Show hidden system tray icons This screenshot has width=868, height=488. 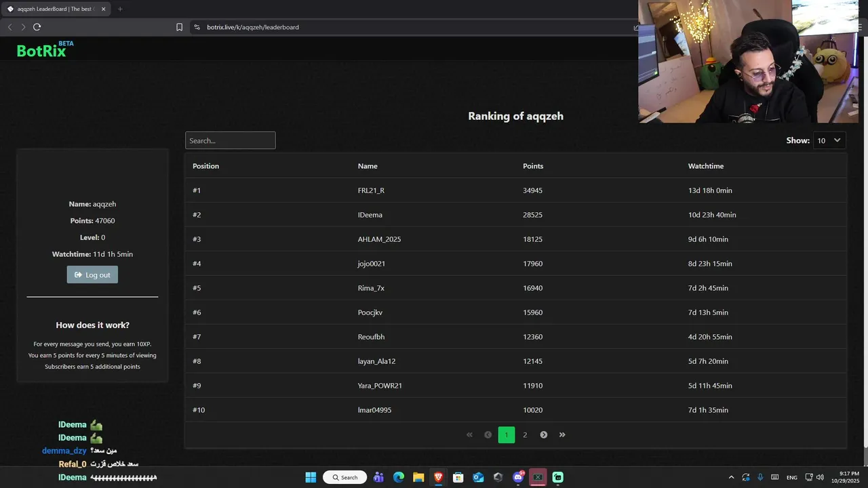click(x=731, y=477)
